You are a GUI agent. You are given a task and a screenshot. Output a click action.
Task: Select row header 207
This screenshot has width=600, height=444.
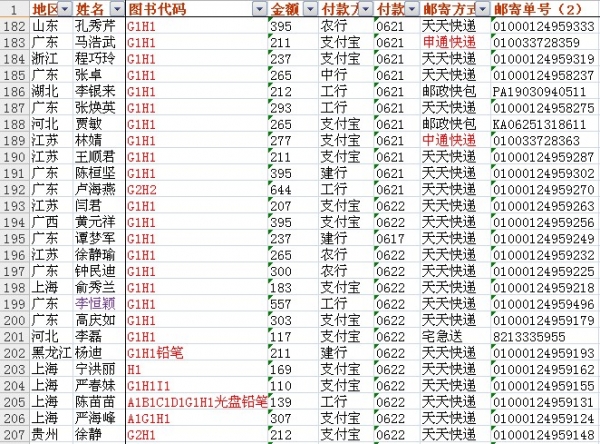click(14, 434)
